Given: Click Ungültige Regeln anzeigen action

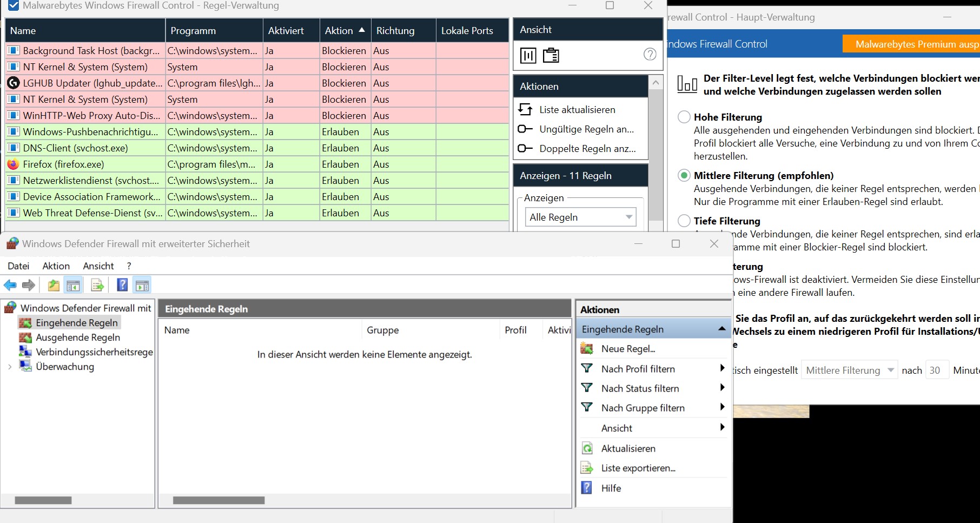Looking at the screenshot, I should [586, 129].
